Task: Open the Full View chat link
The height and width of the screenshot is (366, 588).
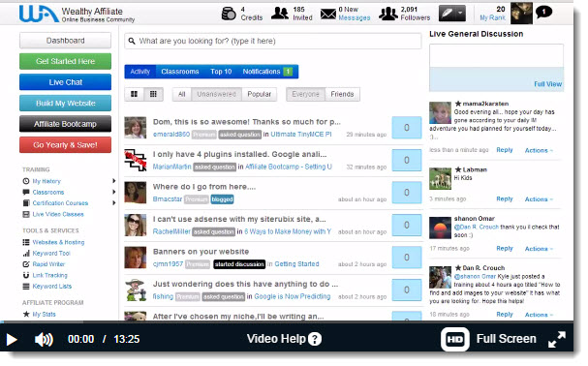Action: pos(547,84)
